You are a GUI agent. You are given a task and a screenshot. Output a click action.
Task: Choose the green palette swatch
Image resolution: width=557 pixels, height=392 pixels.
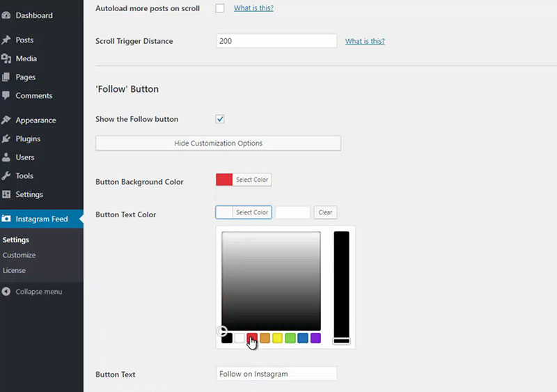290,338
